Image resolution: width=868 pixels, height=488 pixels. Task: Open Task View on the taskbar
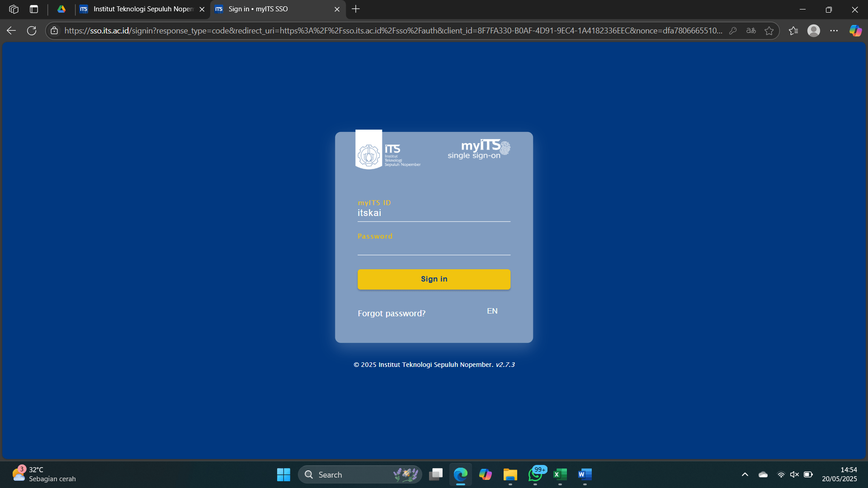point(436,474)
